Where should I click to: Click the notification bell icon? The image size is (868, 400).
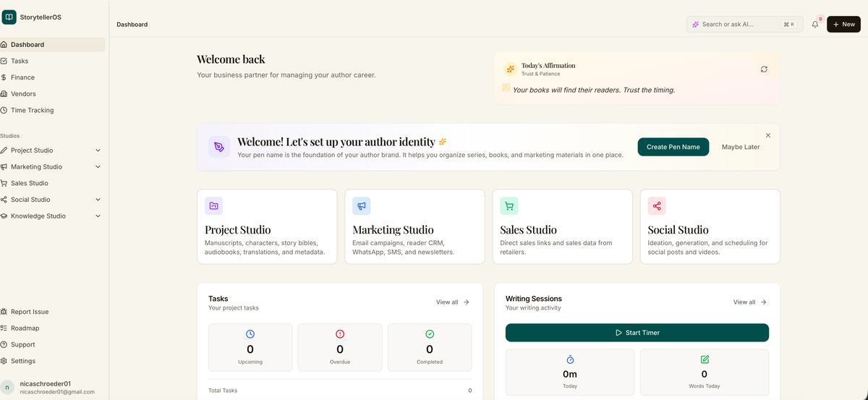coord(815,25)
